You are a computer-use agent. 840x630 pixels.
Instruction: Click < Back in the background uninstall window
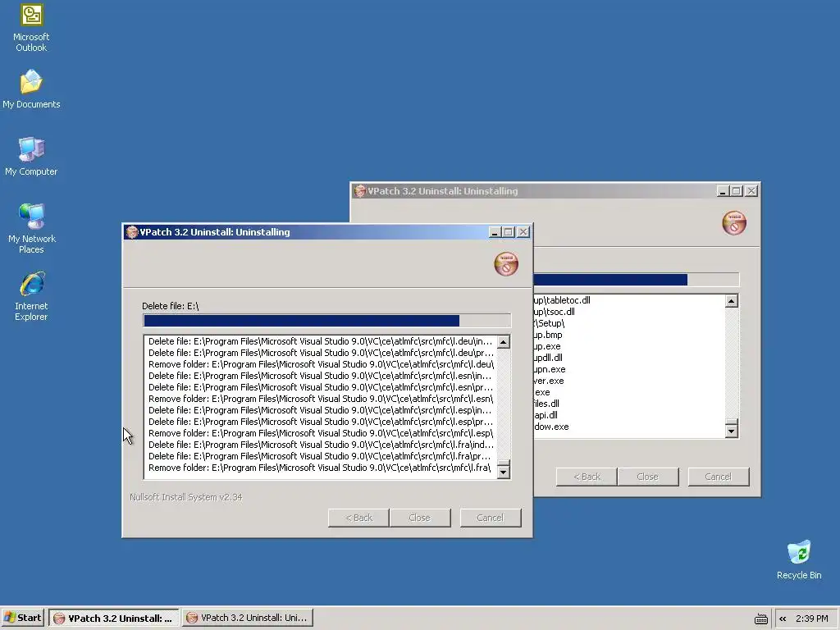pos(587,477)
